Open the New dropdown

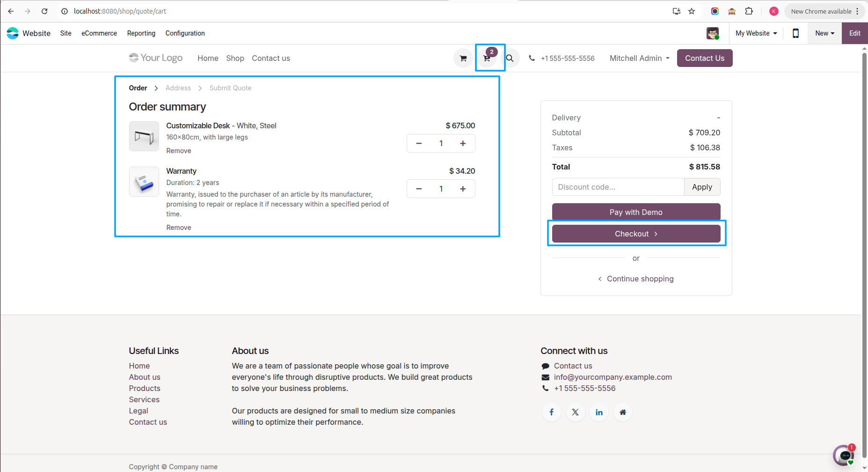(x=824, y=33)
